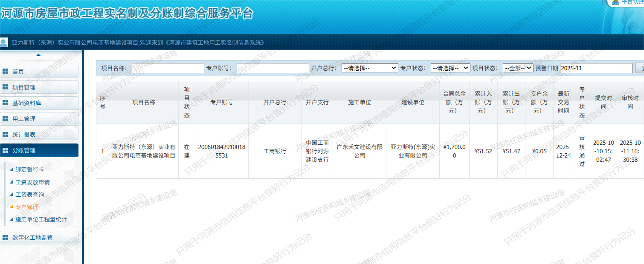This screenshot has width=644, height=264.
Task: Open the 项目状态 dropdown
Action: (x=518, y=68)
